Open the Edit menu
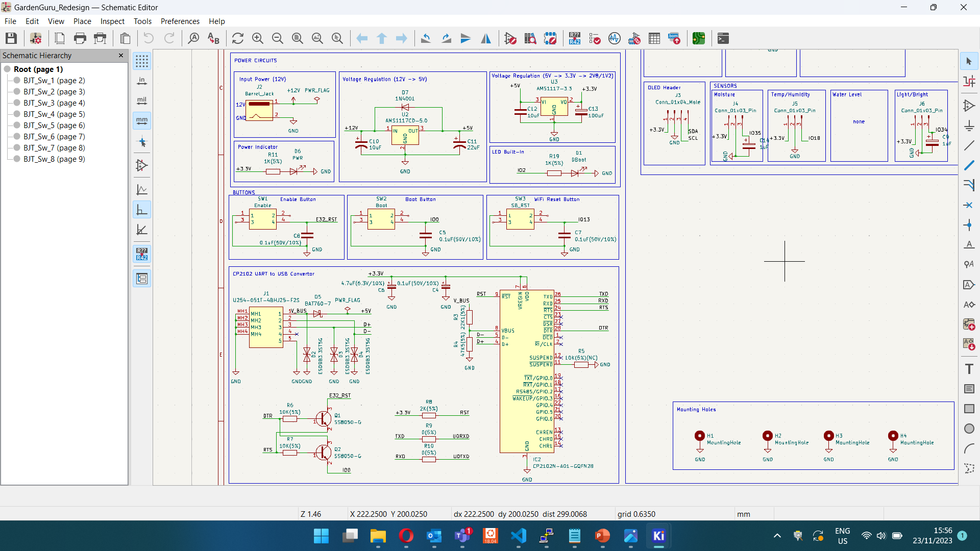 pos(32,21)
